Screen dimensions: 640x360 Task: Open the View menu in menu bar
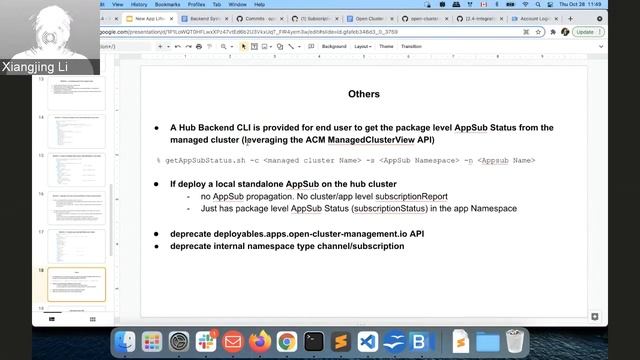(x=118, y=4)
